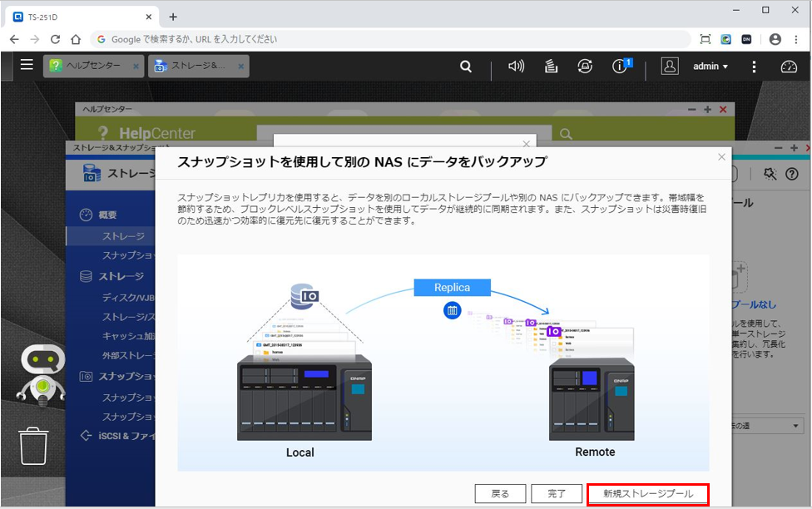Open a new browser tab

point(173,17)
